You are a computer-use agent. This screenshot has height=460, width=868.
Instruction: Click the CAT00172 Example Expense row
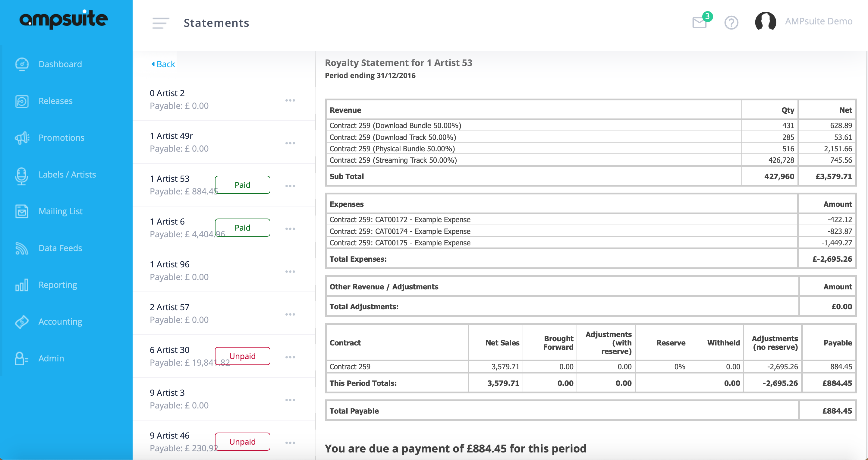(591, 219)
